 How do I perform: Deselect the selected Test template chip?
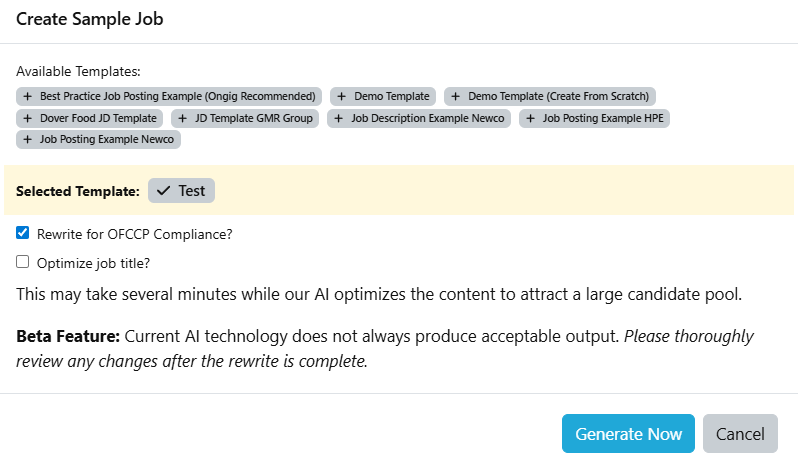point(181,190)
